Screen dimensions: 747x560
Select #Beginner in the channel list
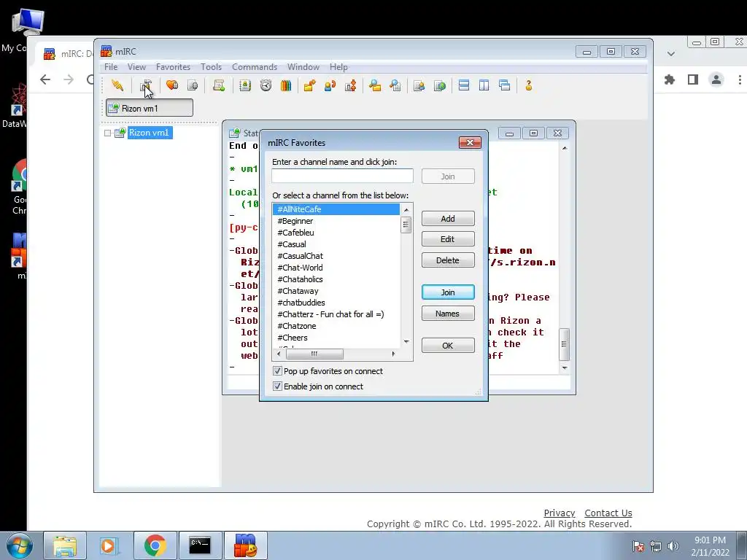tap(336, 221)
